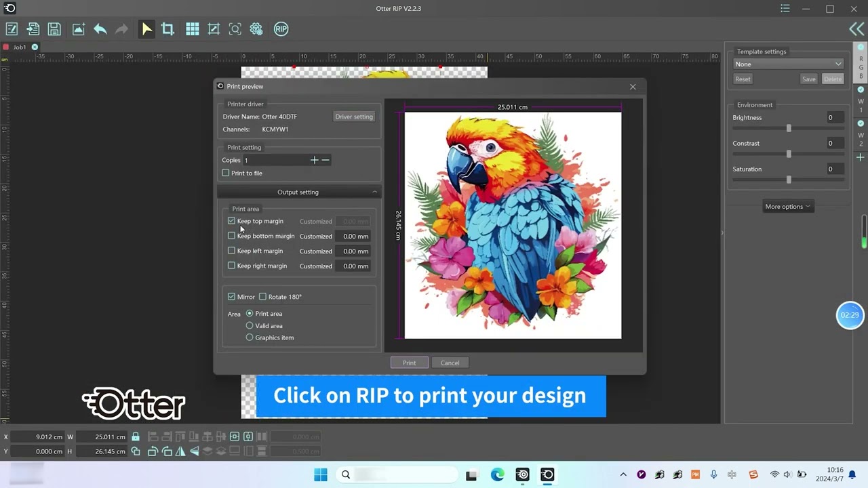Screen dimensions: 868x488
Task: Enable Keep right margin checkbox
Action: click(231, 266)
